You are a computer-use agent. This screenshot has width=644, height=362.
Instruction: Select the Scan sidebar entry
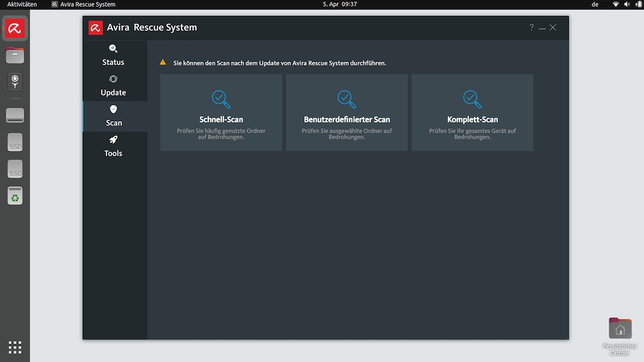pyautogui.click(x=113, y=116)
